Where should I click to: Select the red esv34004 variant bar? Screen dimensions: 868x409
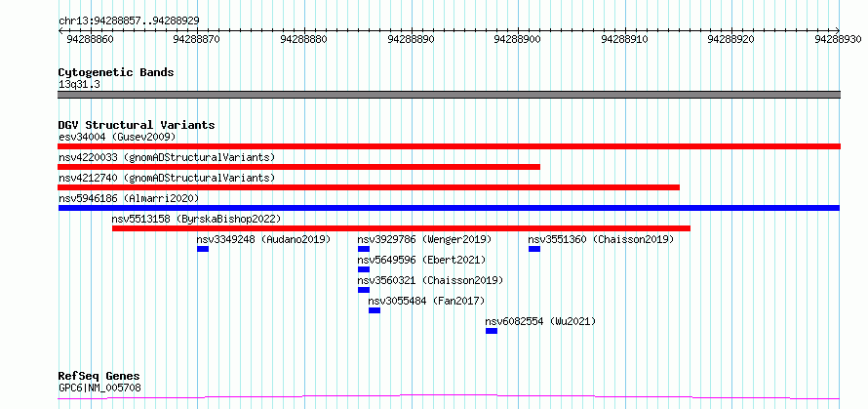pyautogui.click(x=449, y=146)
